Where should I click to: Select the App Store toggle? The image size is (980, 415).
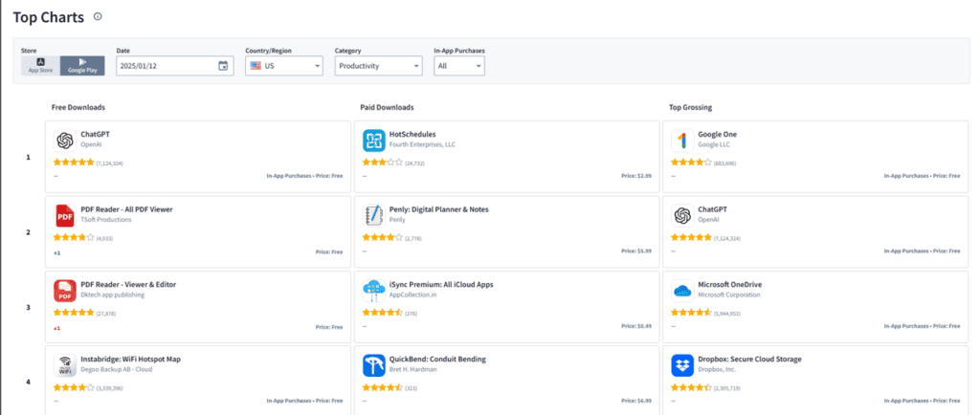40,66
